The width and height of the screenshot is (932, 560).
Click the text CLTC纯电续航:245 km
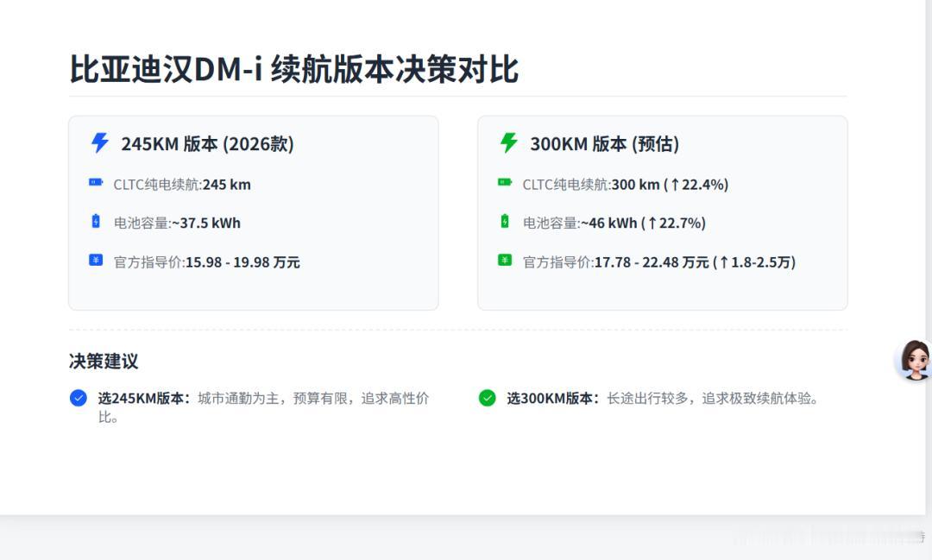[182, 185]
